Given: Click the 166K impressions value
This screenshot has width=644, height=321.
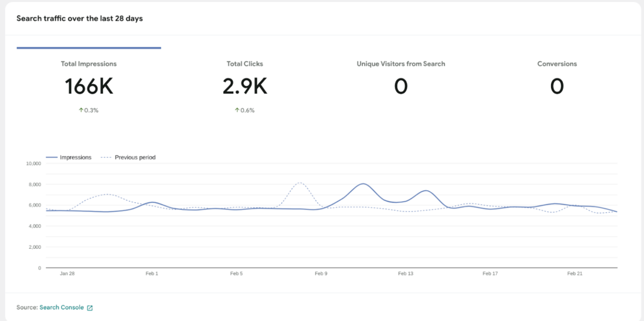Looking at the screenshot, I should pos(89,87).
